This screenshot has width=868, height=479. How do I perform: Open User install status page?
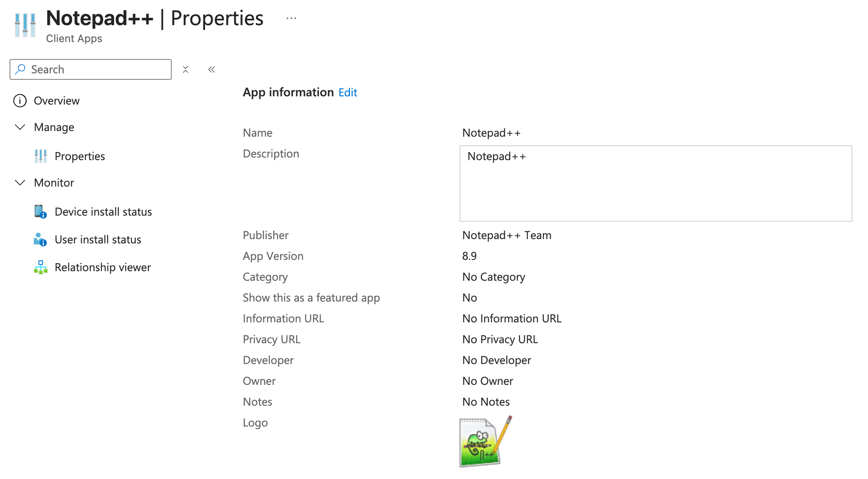point(98,239)
